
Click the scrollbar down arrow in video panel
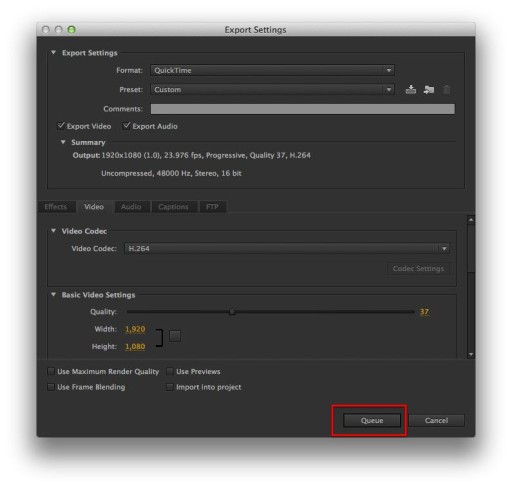click(471, 354)
